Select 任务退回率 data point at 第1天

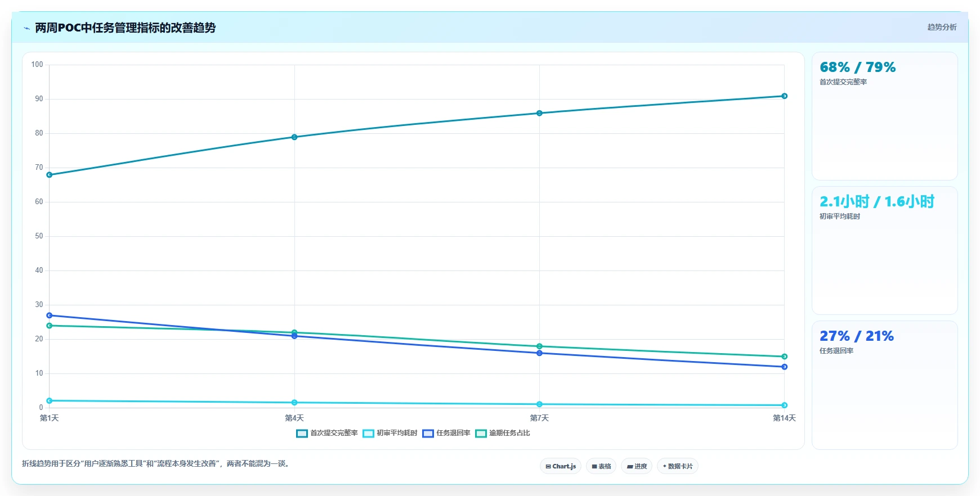click(x=50, y=315)
